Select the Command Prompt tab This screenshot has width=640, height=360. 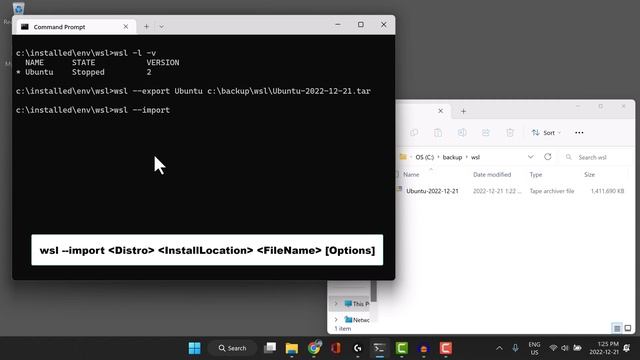coord(76,27)
